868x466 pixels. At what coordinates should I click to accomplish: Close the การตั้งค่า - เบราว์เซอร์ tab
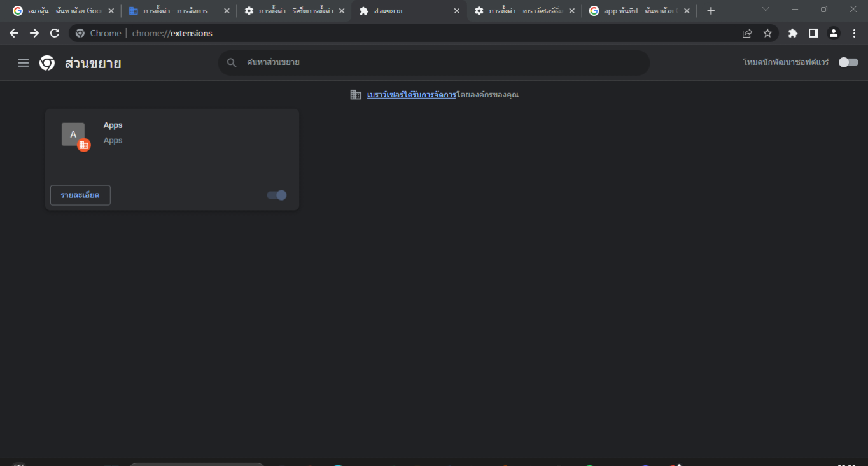[571, 11]
